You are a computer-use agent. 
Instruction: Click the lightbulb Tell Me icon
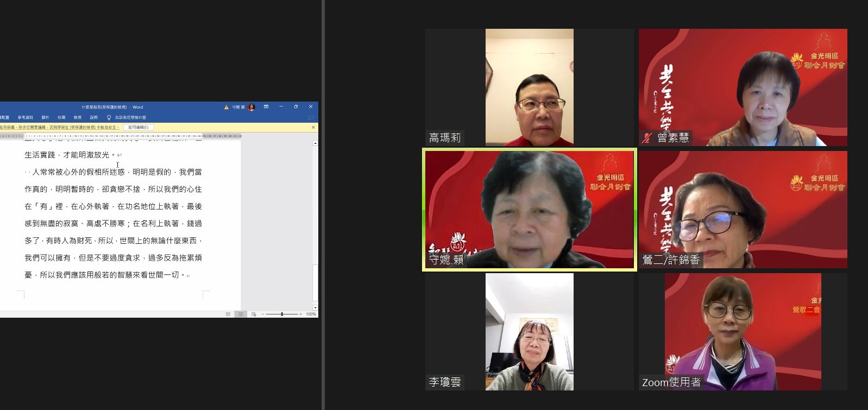(109, 117)
